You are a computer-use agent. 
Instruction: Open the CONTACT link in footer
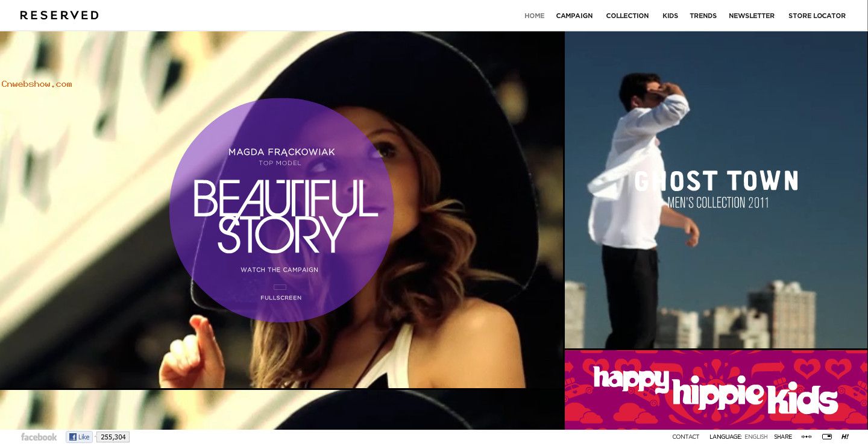pyautogui.click(x=686, y=437)
